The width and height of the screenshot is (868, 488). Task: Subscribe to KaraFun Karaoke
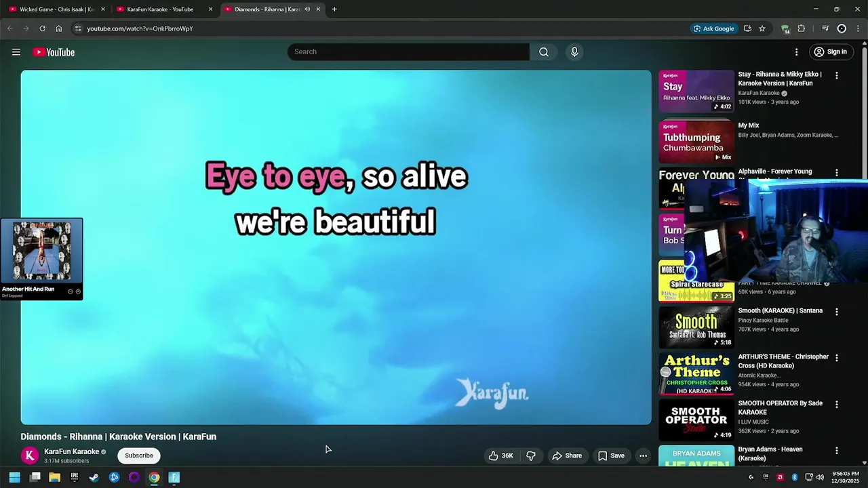point(139,455)
